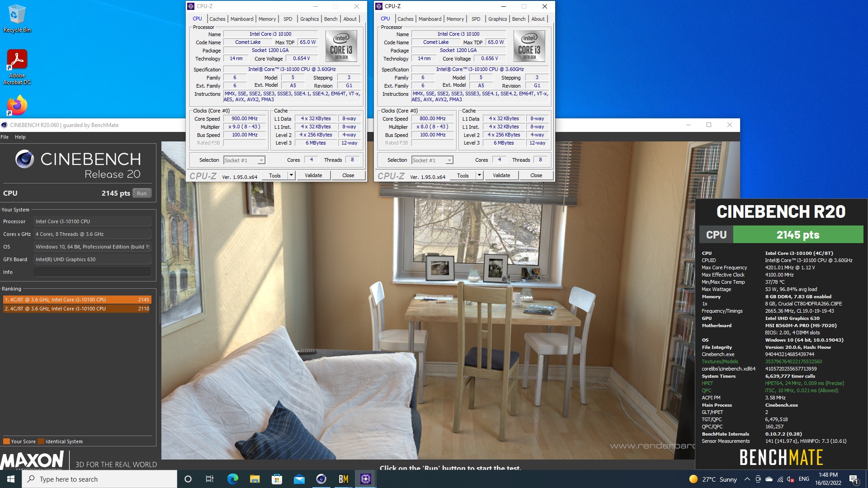This screenshot has height=488, width=868.
Task: Open Bench tab in left CPU-Z window
Action: [331, 19]
